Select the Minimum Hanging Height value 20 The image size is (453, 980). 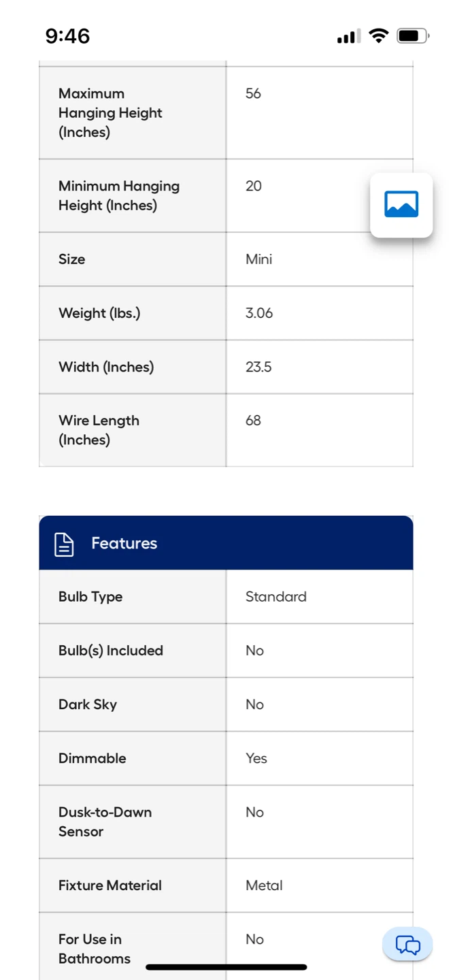253,186
